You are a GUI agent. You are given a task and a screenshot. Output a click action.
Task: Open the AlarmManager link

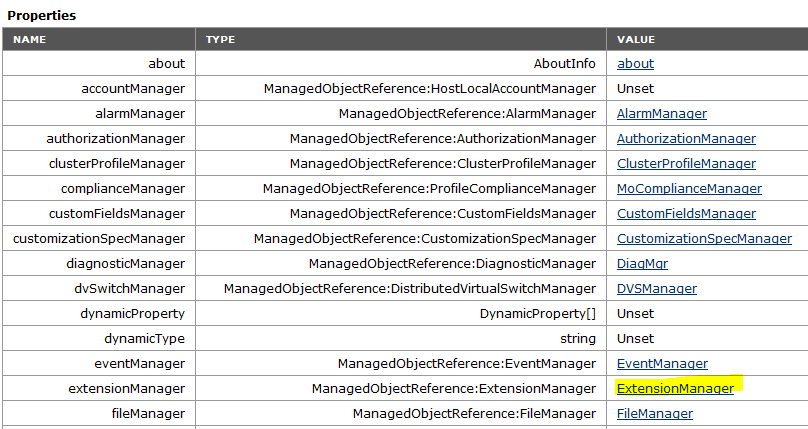point(662,113)
